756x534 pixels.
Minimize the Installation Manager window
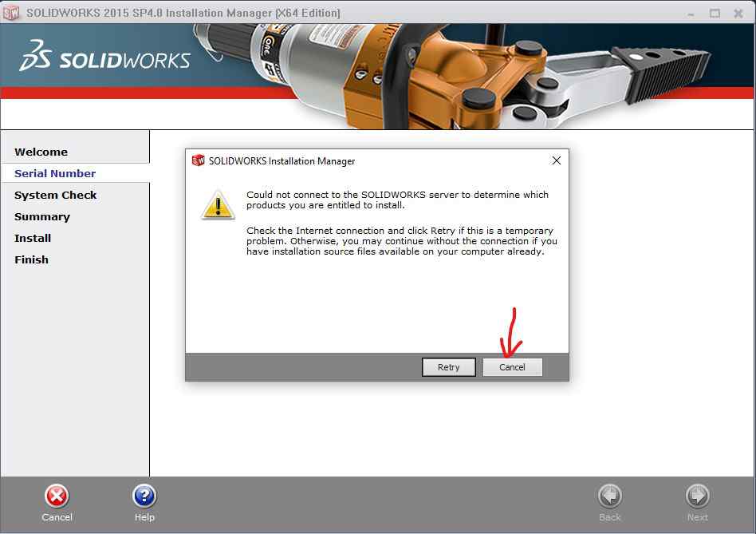[691, 13]
